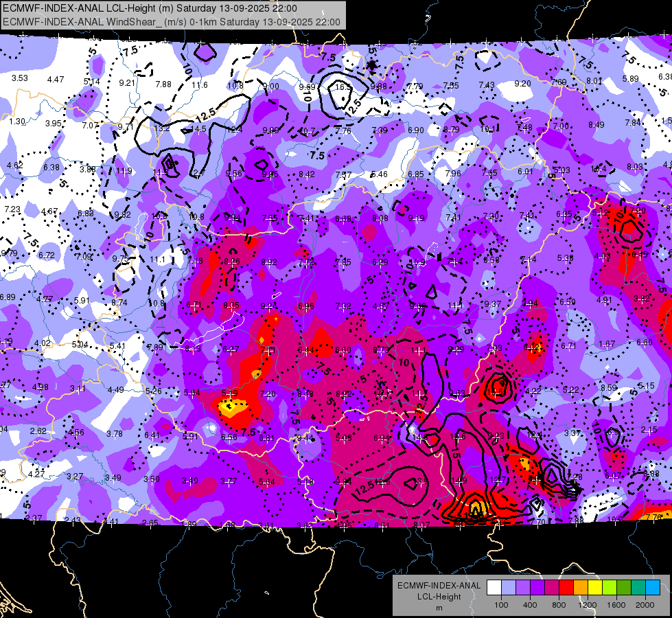Click wind shear value 5.89
Screen dimensions: 672x618
coord(630,79)
